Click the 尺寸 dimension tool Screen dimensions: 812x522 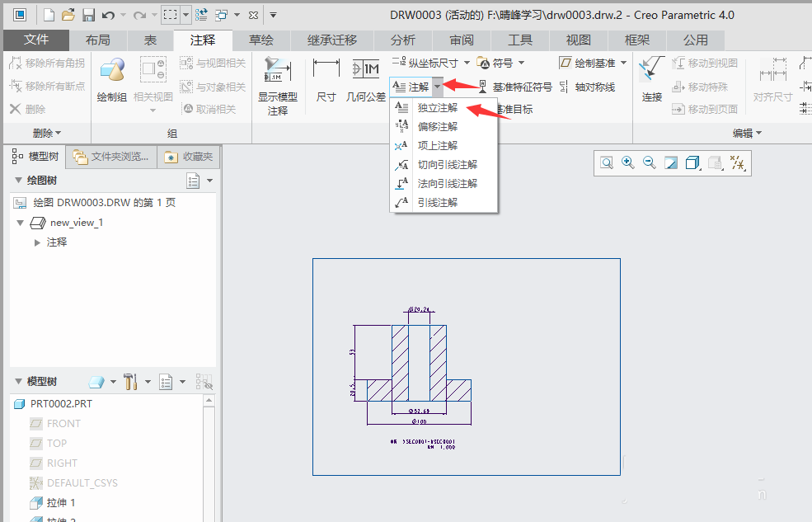tap(325, 78)
